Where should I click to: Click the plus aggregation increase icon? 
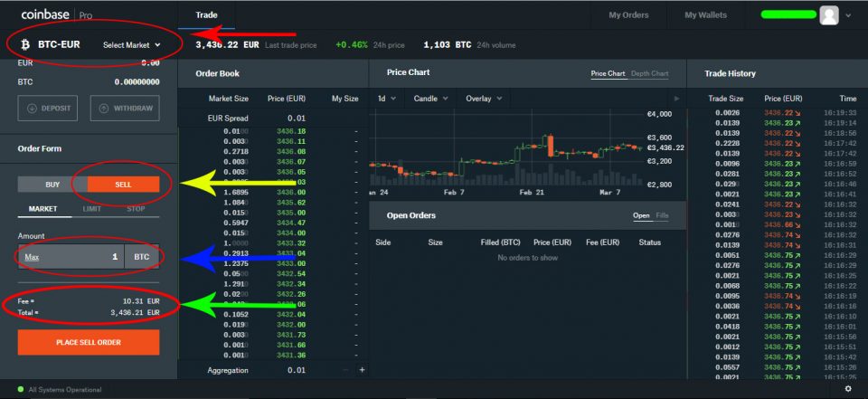point(362,370)
